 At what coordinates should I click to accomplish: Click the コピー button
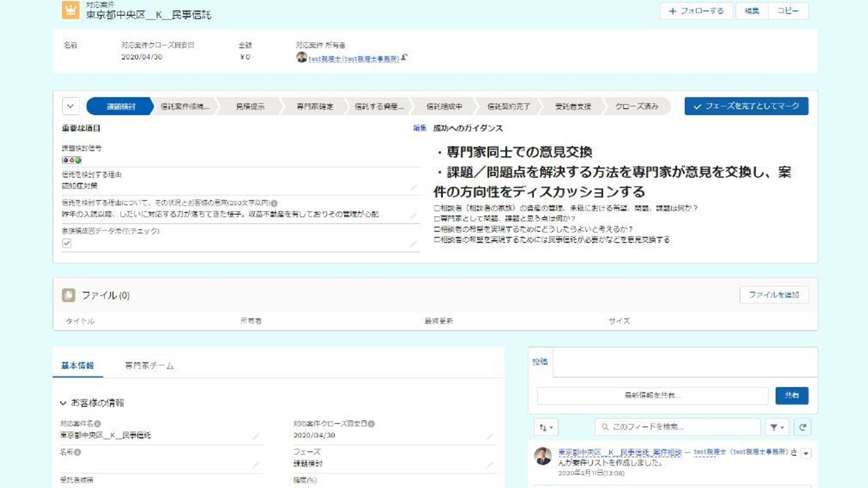(x=788, y=11)
